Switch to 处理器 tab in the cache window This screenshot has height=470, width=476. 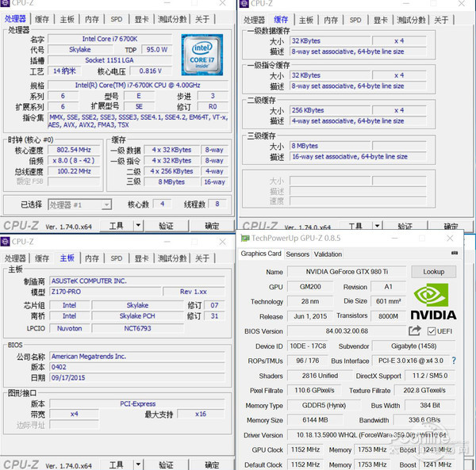pyautogui.click(x=254, y=20)
